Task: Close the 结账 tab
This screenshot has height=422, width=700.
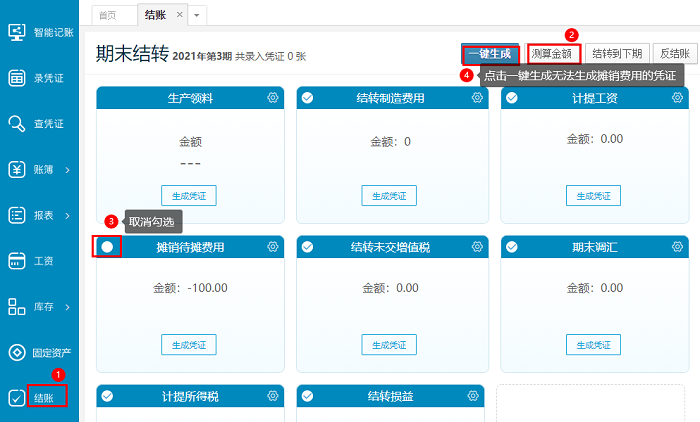Action: [x=180, y=15]
